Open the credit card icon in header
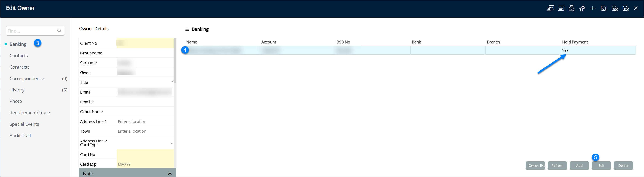The width and height of the screenshot is (644, 177). click(x=561, y=8)
